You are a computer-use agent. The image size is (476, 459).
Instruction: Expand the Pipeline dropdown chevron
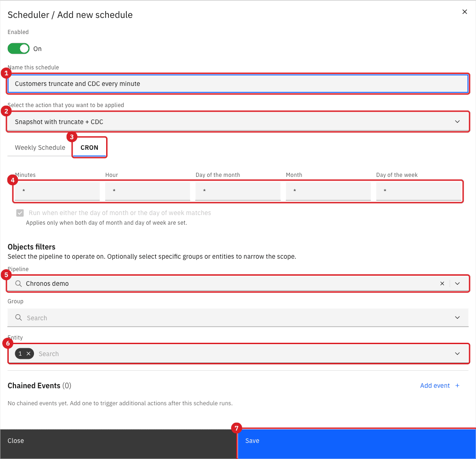[x=457, y=283]
